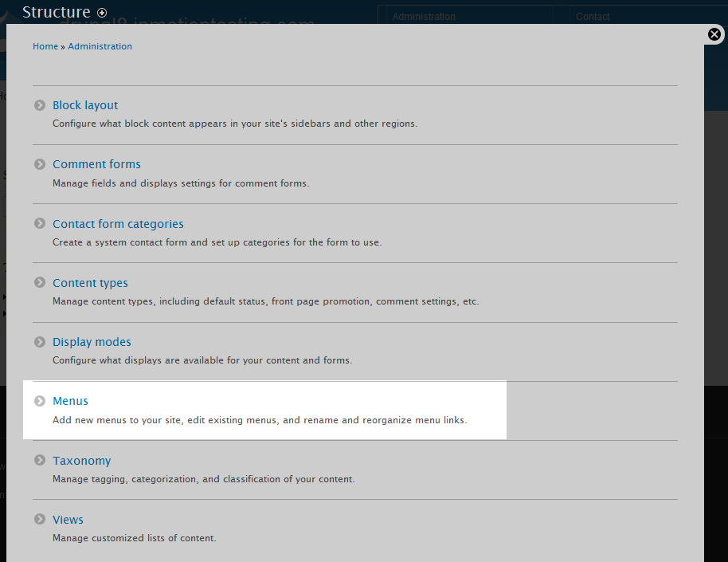Image resolution: width=728 pixels, height=562 pixels.
Task: Click the Administration breadcrumb link
Action: 100,46
